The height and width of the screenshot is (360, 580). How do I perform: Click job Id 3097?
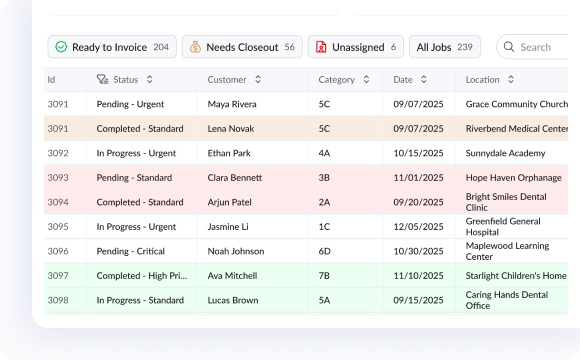(58, 275)
